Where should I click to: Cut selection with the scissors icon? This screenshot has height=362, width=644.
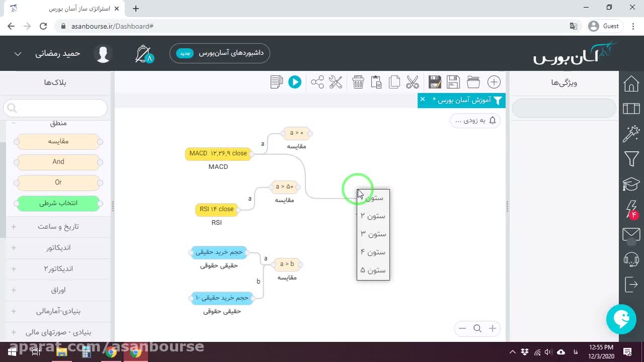click(413, 82)
